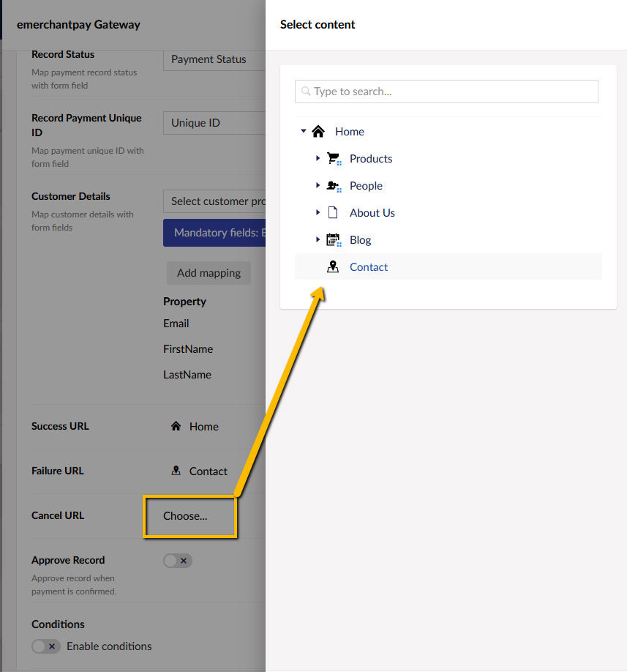Click the search magnifier icon

point(306,92)
